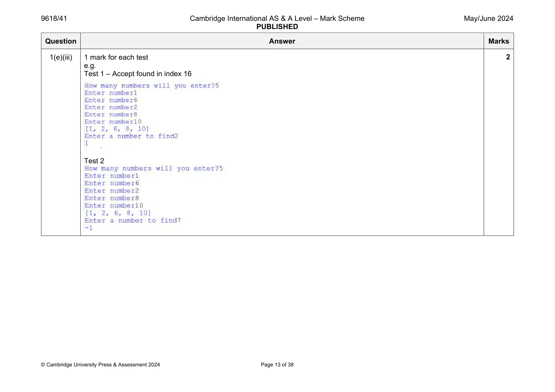Click the "-1" output in Test 2

pyautogui.click(x=89, y=228)
